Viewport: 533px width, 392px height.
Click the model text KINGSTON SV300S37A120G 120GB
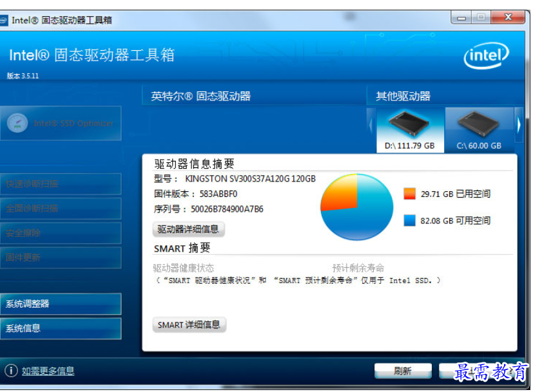[250, 179]
